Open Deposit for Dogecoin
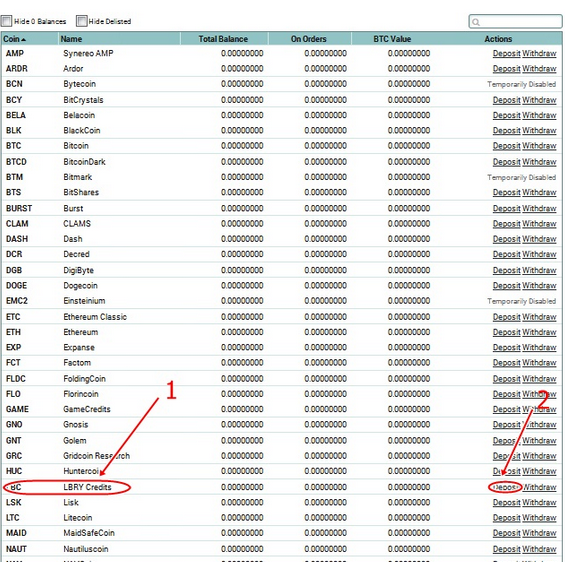Screen dimensions: 565x562 tap(507, 286)
